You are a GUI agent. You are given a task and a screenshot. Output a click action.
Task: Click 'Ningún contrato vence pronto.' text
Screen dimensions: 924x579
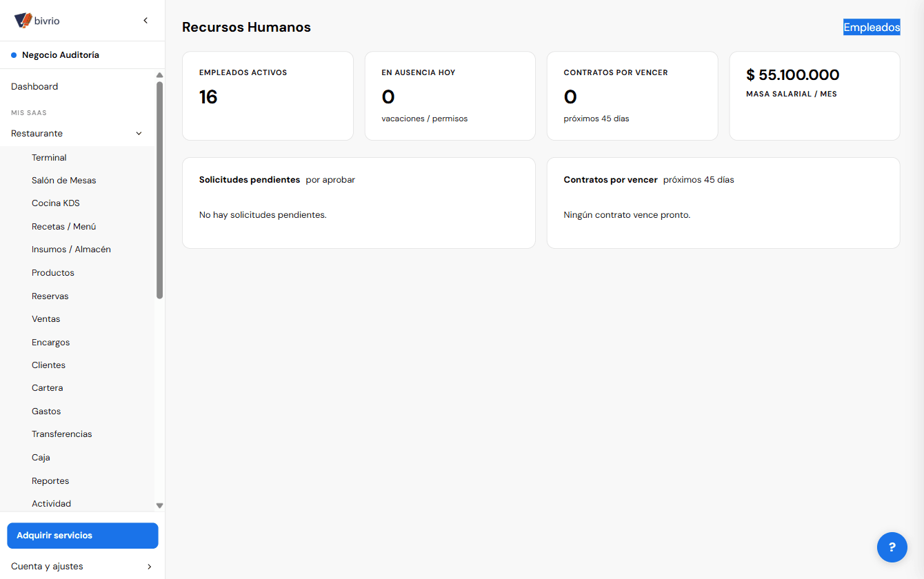pyautogui.click(x=627, y=215)
